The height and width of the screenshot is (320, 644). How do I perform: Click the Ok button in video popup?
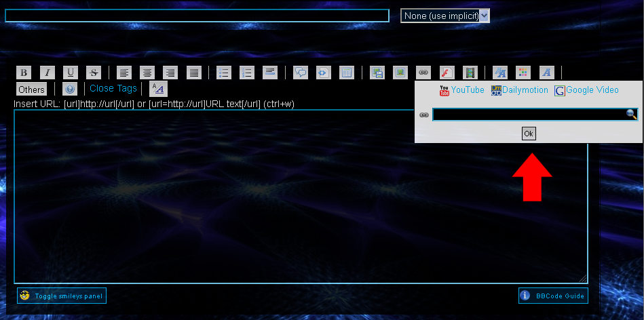pos(529,134)
